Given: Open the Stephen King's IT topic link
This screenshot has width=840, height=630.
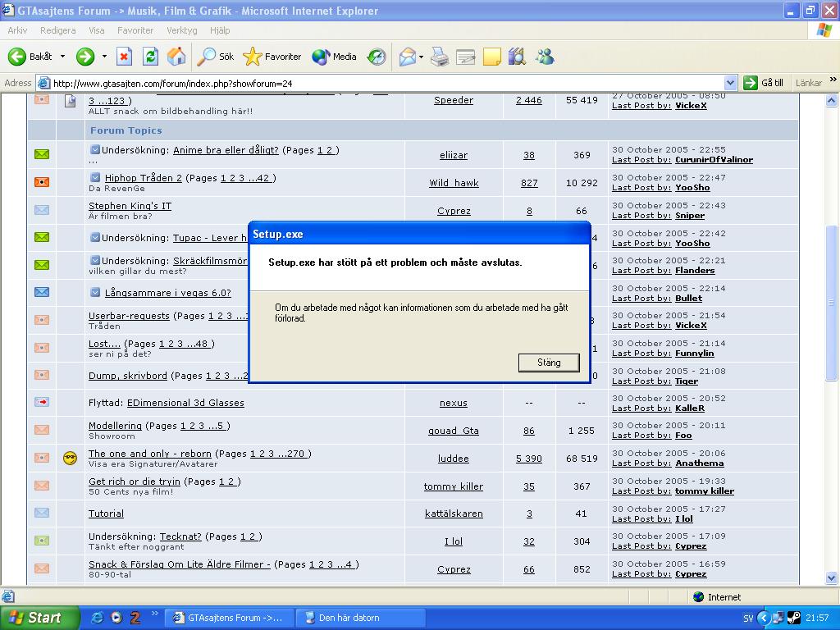Looking at the screenshot, I should [x=130, y=206].
